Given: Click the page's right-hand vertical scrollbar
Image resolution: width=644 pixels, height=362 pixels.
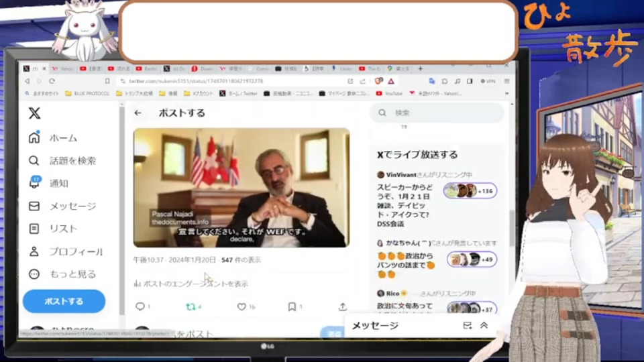Looking at the screenshot, I should 512,228.
